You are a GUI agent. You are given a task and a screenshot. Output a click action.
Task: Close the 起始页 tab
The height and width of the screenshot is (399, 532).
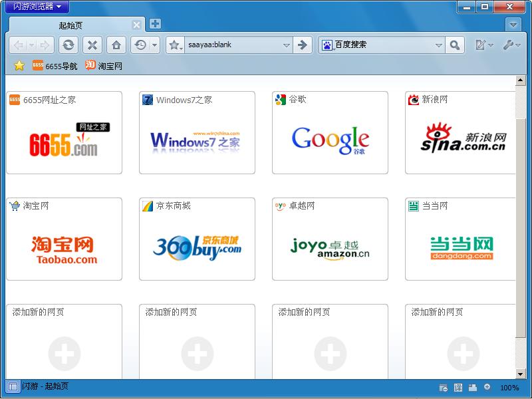pos(136,25)
